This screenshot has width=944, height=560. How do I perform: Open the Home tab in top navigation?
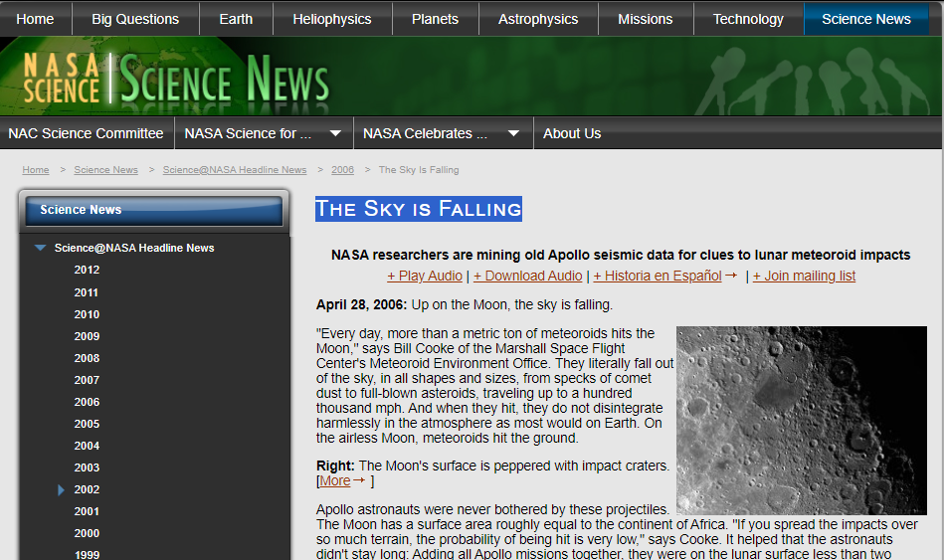(35, 19)
